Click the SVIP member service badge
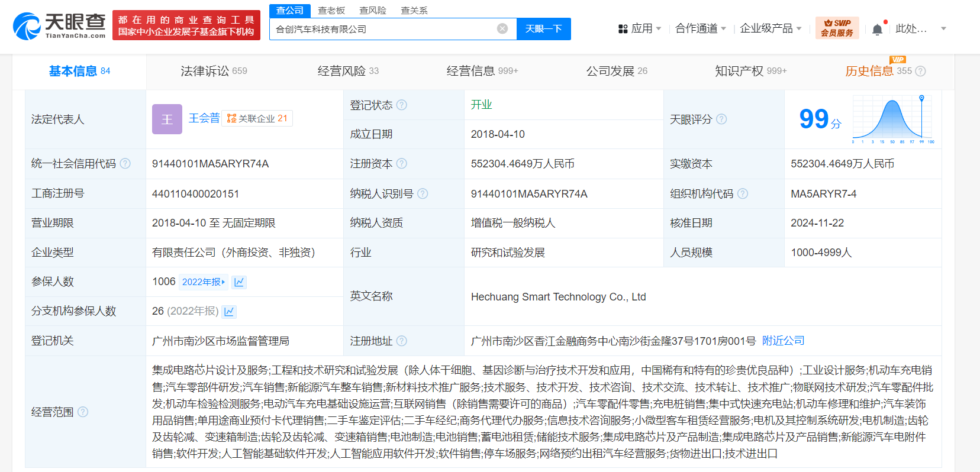The image size is (980, 472). coord(837,28)
